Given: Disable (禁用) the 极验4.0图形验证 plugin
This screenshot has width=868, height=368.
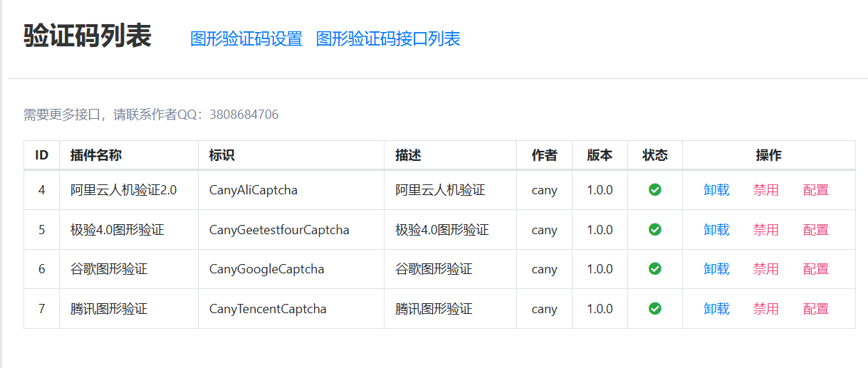Looking at the screenshot, I should click(x=766, y=230).
